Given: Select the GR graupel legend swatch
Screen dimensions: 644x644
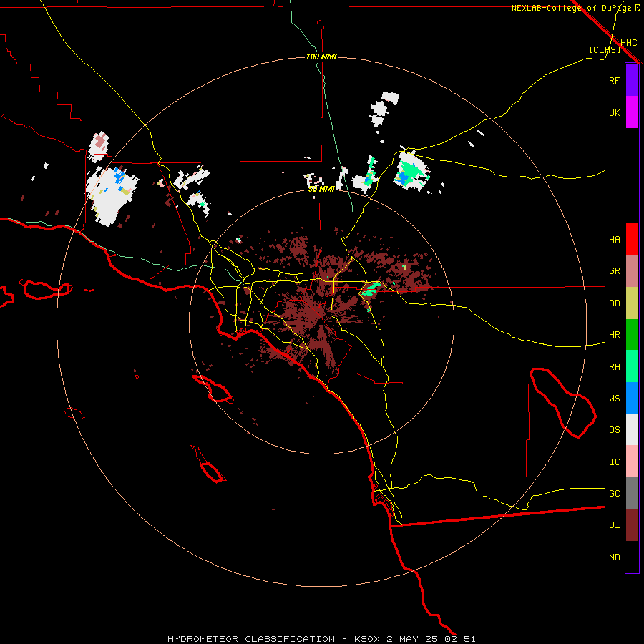Looking at the screenshot, I should (632, 271).
